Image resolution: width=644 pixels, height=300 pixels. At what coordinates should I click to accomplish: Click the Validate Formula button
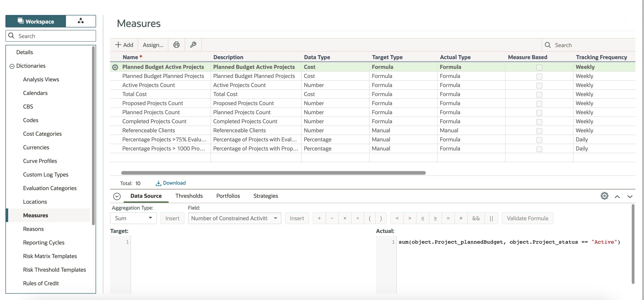[527, 218]
